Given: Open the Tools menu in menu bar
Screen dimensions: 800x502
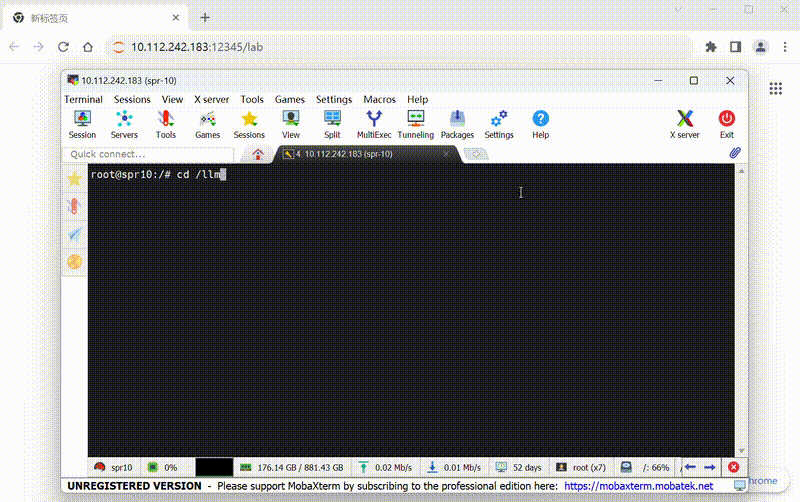Looking at the screenshot, I should click(x=252, y=99).
